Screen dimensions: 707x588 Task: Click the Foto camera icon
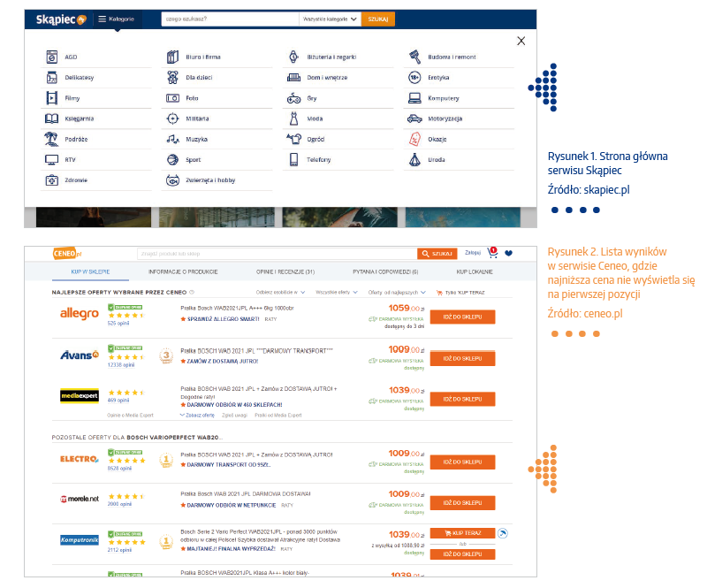point(172,98)
